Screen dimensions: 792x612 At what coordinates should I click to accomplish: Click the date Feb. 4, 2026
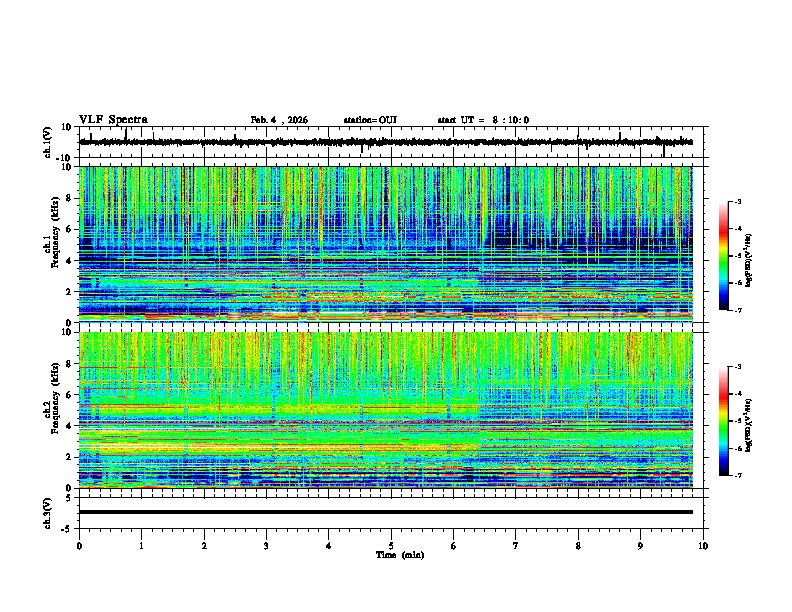[x=279, y=120]
